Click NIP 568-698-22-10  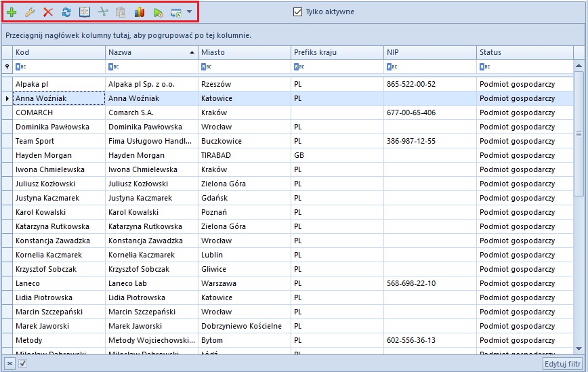coord(430,283)
